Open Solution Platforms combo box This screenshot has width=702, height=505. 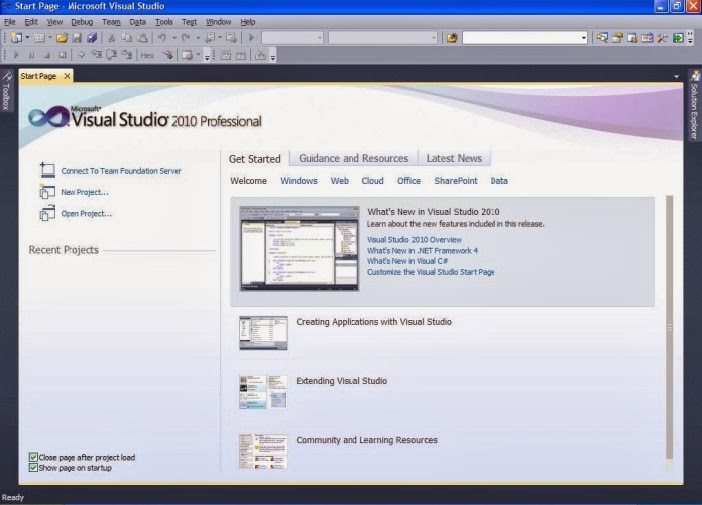[383, 38]
